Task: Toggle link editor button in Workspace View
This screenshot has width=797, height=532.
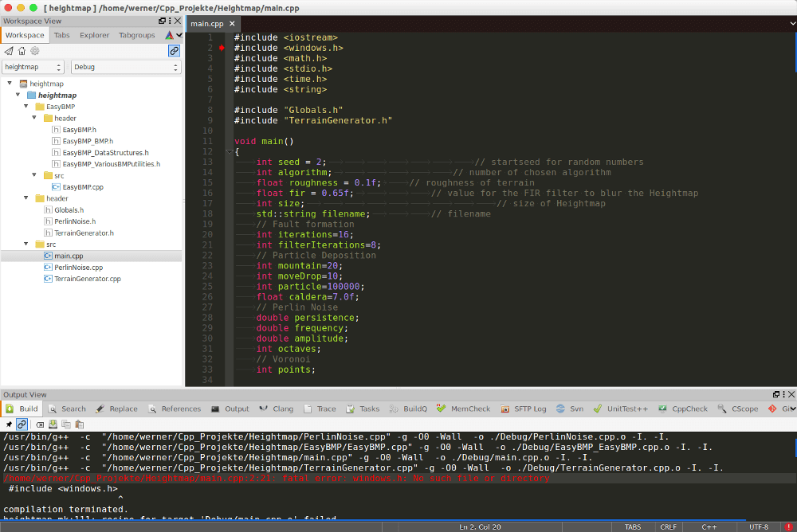Action: tap(174, 51)
